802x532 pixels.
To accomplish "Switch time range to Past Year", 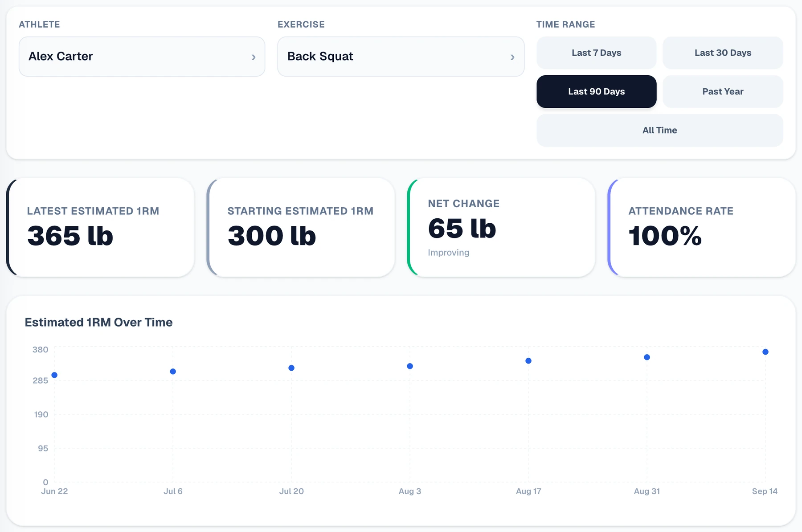I will coord(723,91).
